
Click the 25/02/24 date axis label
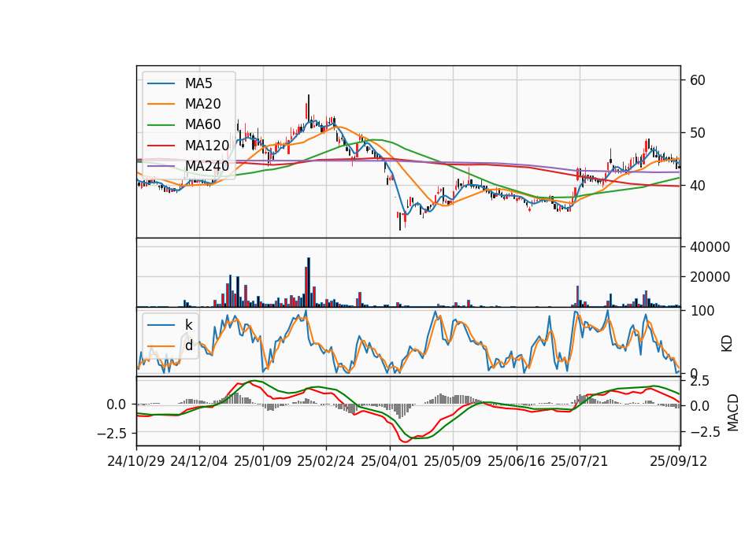point(326,461)
